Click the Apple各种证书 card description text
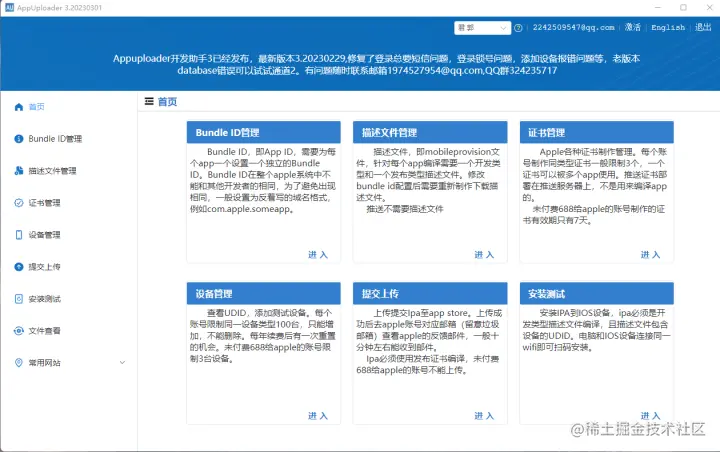This screenshot has height=452, width=720. (595, 186)
